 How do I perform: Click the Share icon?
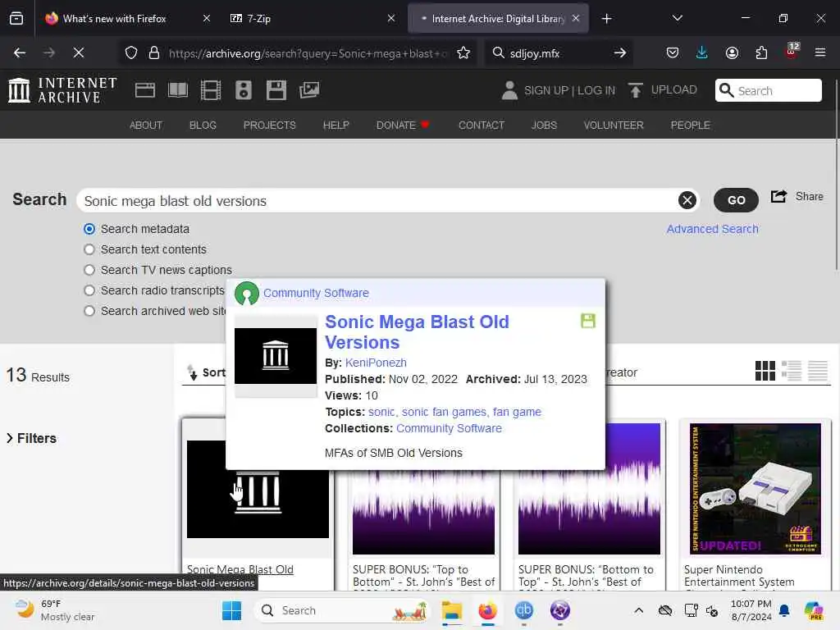(778, 197)
